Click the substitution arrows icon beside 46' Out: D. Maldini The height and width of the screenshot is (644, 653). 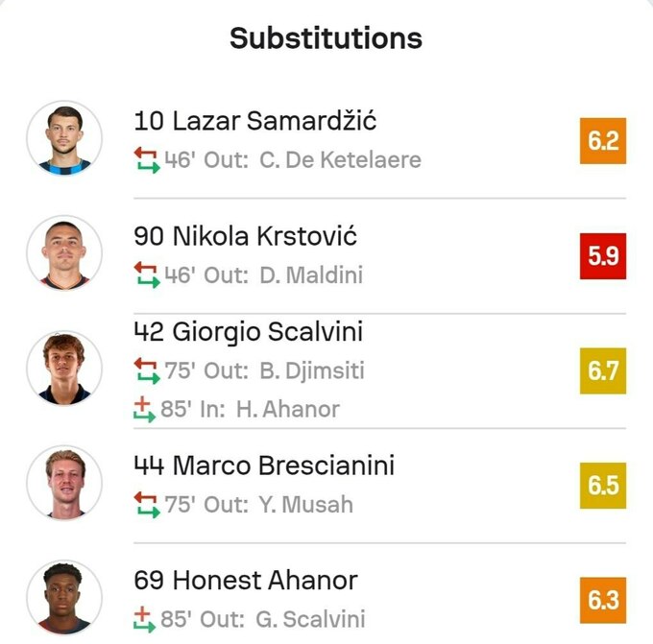click(x=146, y=275)
